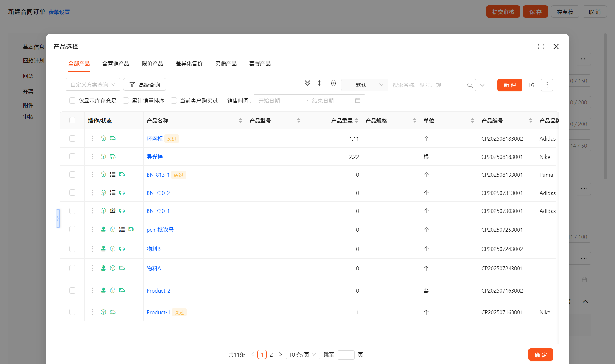Image resolution: width=615 pixels, height=364 pixels.
Task: Check the 导光棒 row checkbox
Action: [72, 156]
